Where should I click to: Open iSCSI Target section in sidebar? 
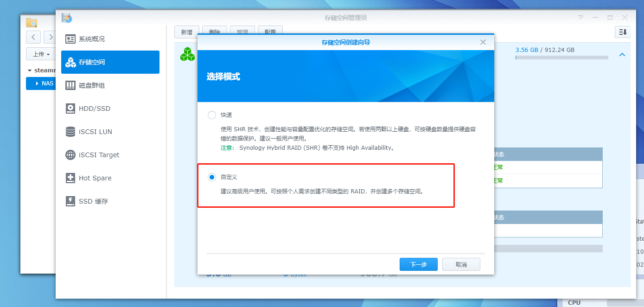110,155
